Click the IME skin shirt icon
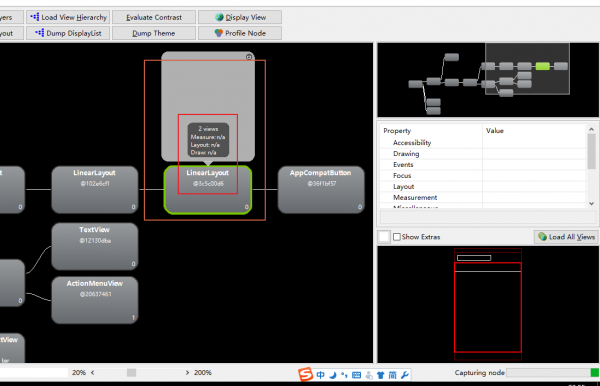Viewport: 600px width, 386px height. point(380,375)
